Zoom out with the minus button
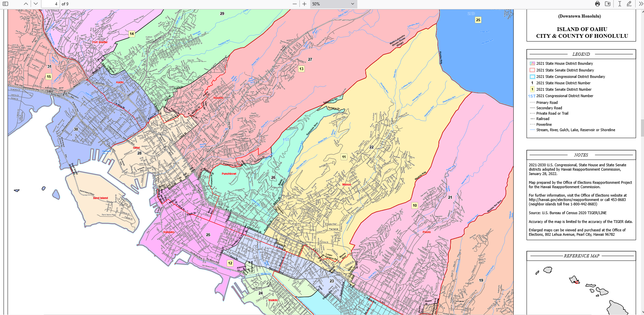The width and height of the screenshot is (644, 315). pyautogui.click(x=295, y=4)
